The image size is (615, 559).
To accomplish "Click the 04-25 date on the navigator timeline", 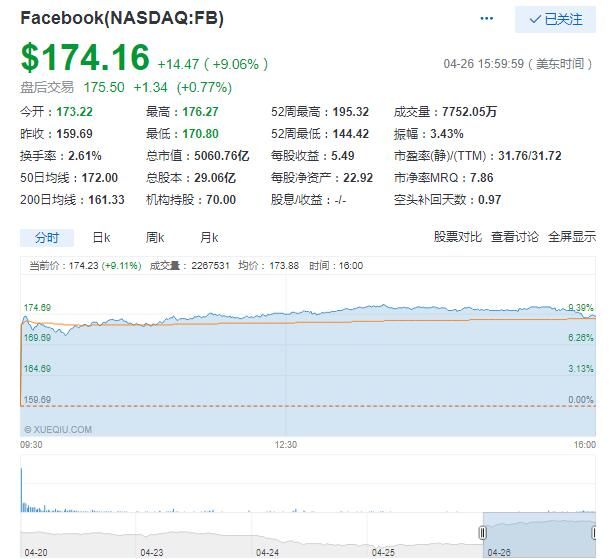I will tap(383, 552).
